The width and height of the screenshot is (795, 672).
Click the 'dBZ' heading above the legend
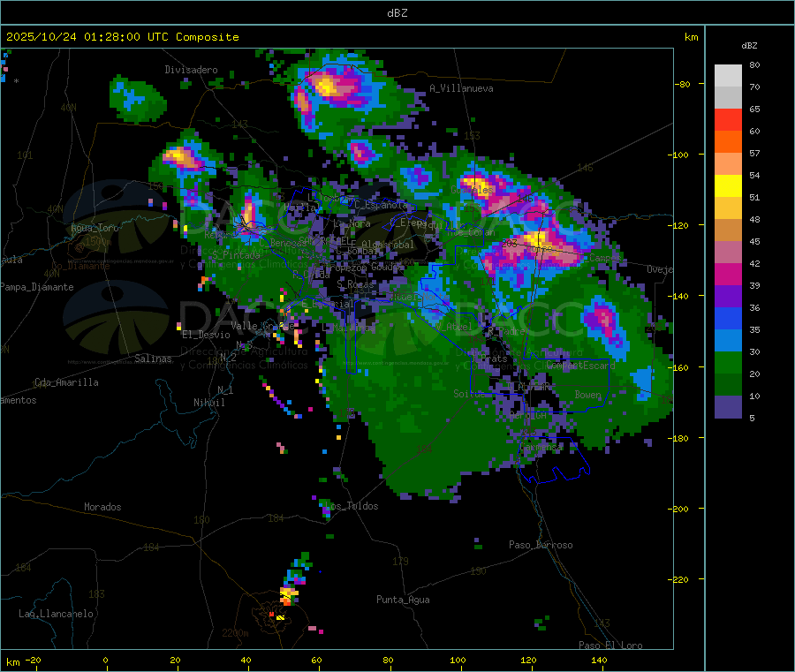tap(749, 46)
